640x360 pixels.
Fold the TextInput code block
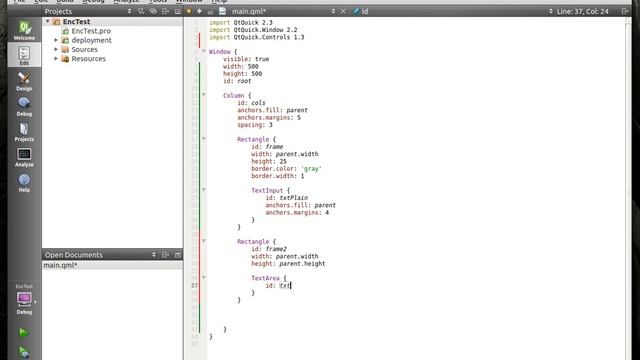(x=204, y=190)
